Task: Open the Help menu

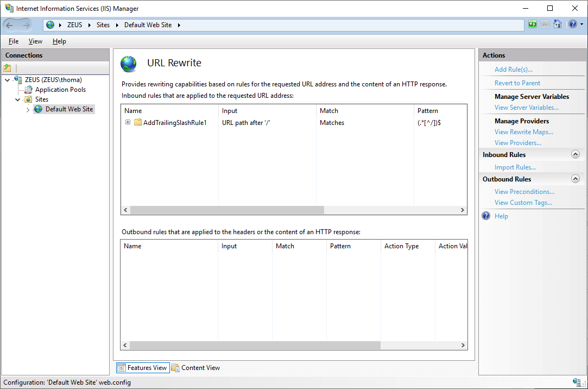Action: (x=59, y=41)
